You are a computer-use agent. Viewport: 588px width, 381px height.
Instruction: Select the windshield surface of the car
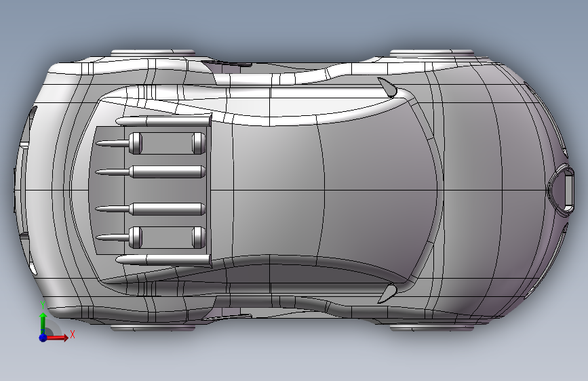click(x=378, y=190)
